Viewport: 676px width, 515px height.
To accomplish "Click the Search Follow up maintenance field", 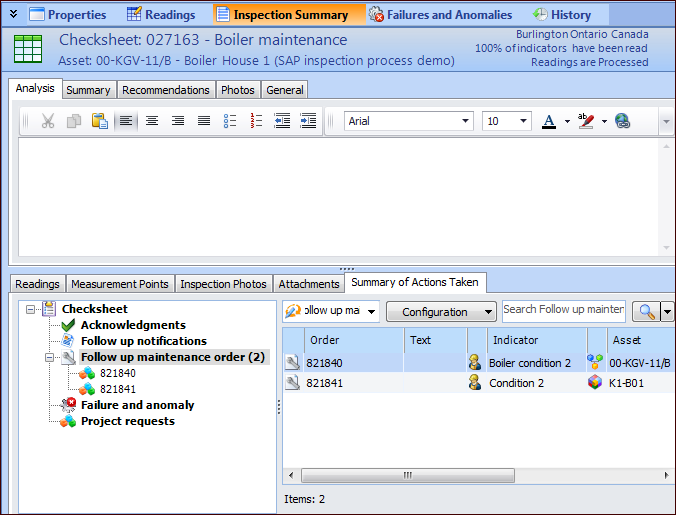I will [x=563, y=310].
